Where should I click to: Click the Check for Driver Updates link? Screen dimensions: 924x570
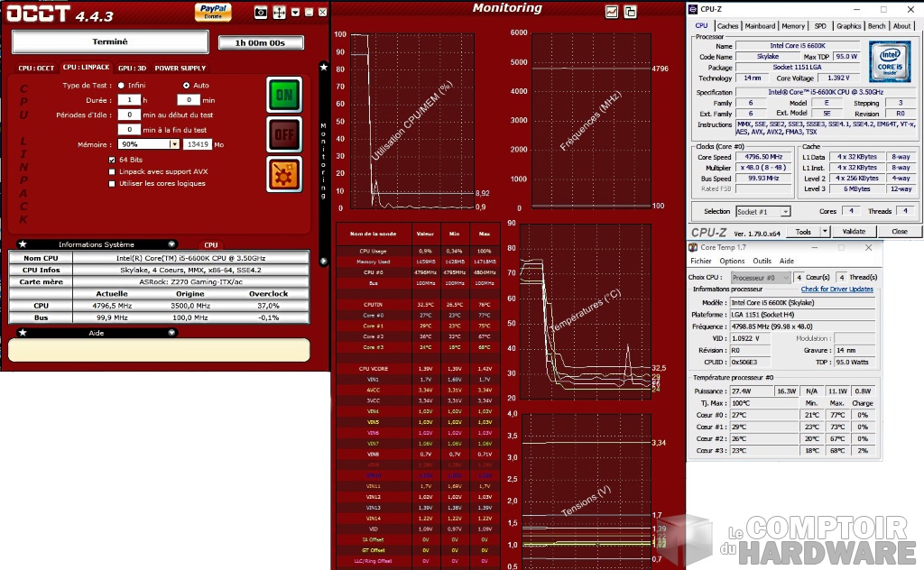coord(836,290)
